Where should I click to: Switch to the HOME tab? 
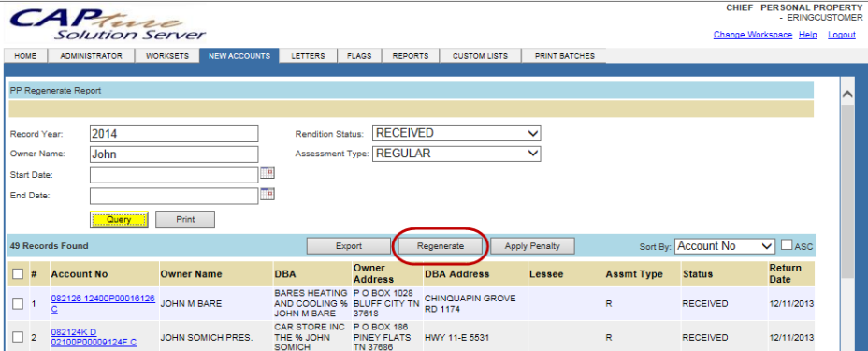tap(25, 56)
